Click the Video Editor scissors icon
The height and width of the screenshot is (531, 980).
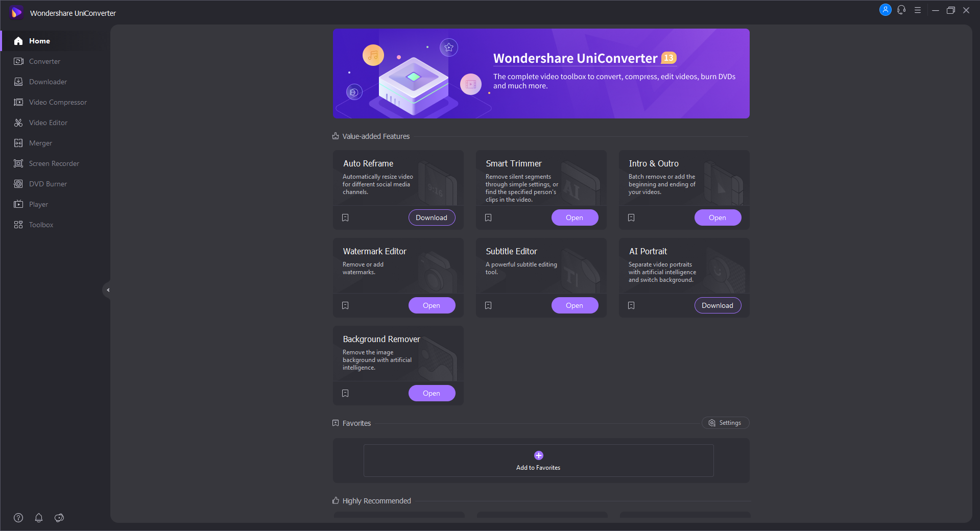pyautogui.click(x=18, y=123)
